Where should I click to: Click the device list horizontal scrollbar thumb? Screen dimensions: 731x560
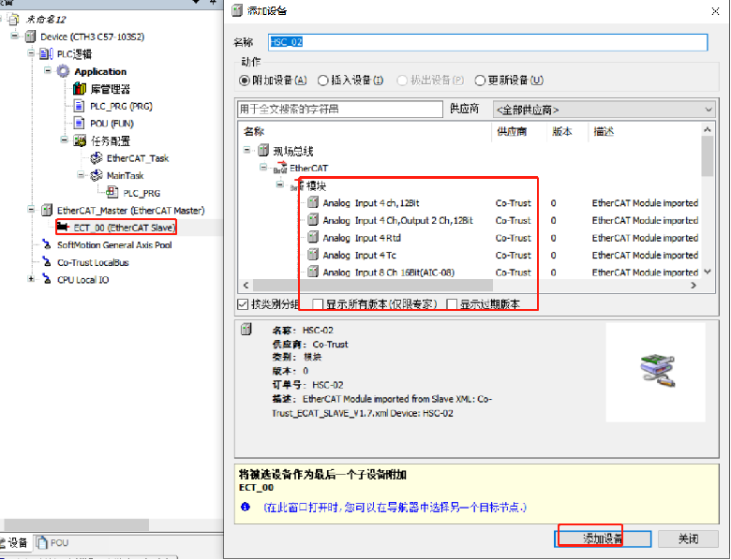point(372,285)
